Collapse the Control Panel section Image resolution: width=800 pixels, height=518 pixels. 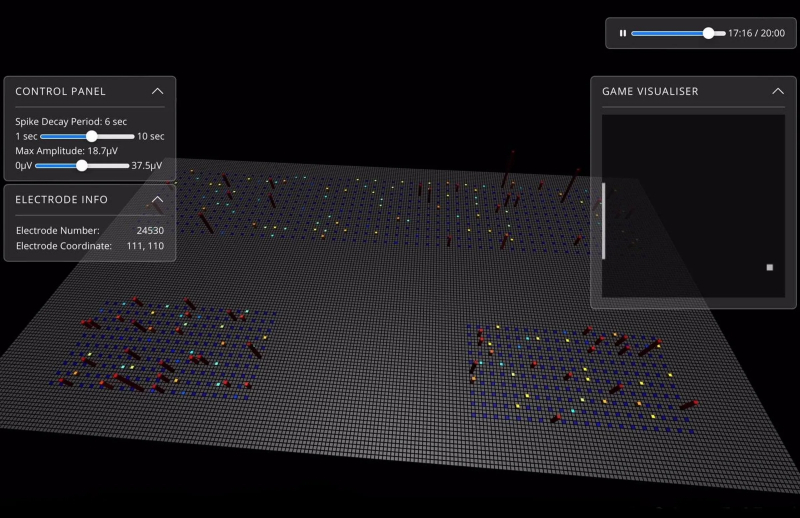click(157, 91)
